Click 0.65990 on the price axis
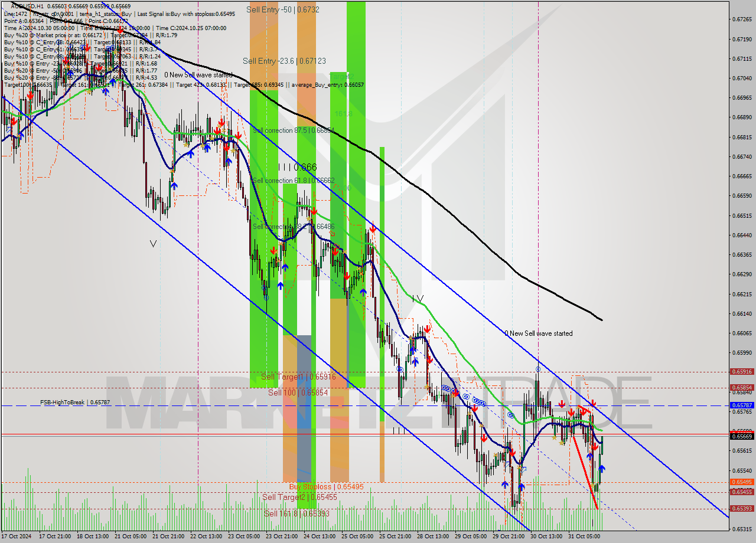Image resolution: width=756 pixels, height=543 pixels. [741, 352]
